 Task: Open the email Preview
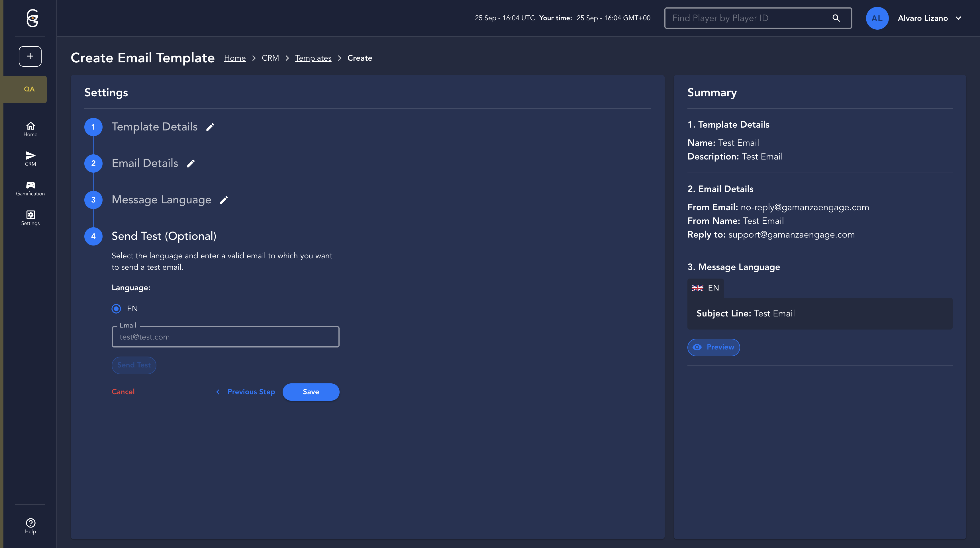pos(713,347)
